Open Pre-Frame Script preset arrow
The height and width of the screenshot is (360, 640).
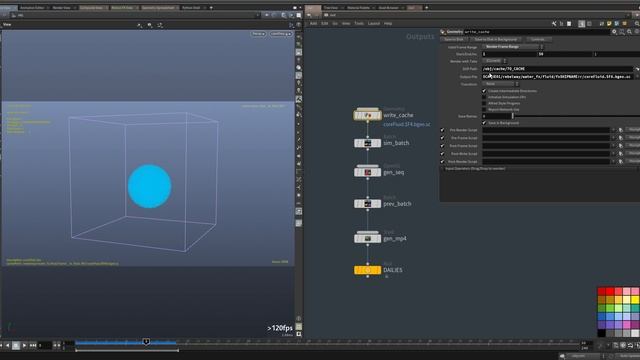tap(613, 138)
